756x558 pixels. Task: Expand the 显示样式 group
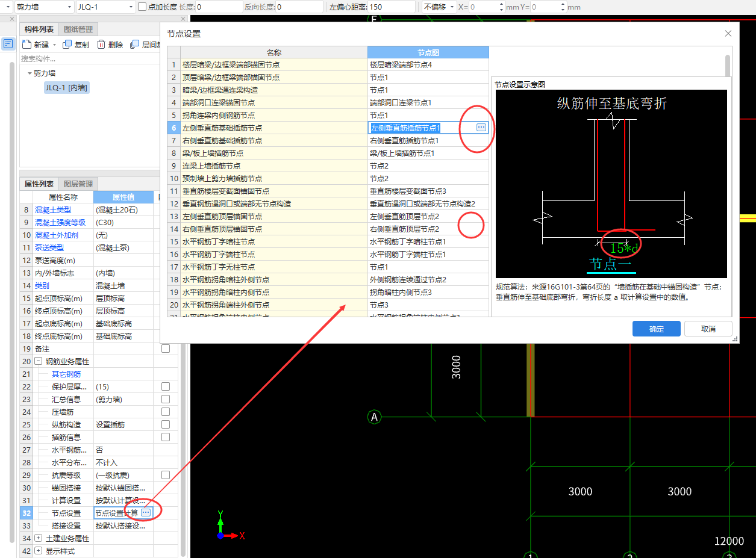click(x=38, y=551)
